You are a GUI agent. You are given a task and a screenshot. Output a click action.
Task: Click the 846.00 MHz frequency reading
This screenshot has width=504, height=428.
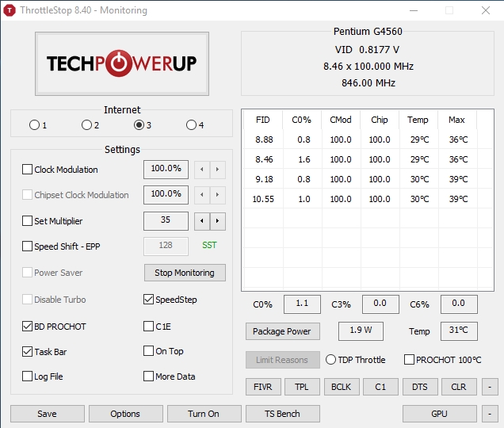click(x=368, y=83)
